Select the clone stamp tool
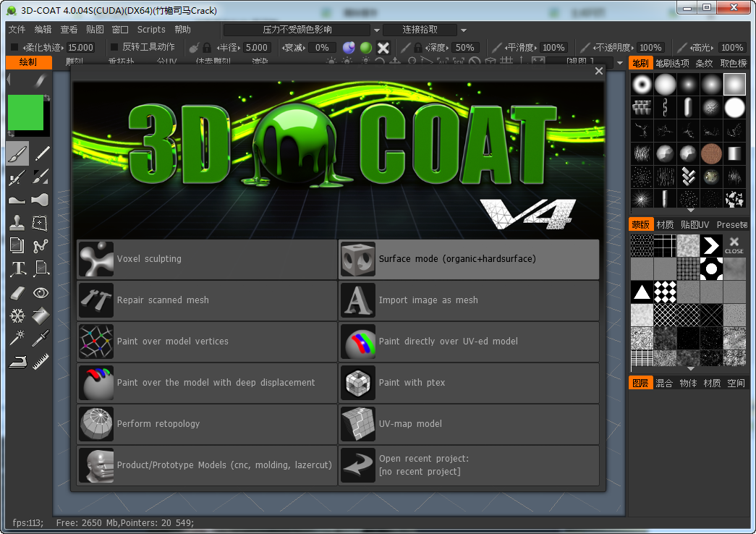This screenshot has width=756, height=534. (17, 223)
